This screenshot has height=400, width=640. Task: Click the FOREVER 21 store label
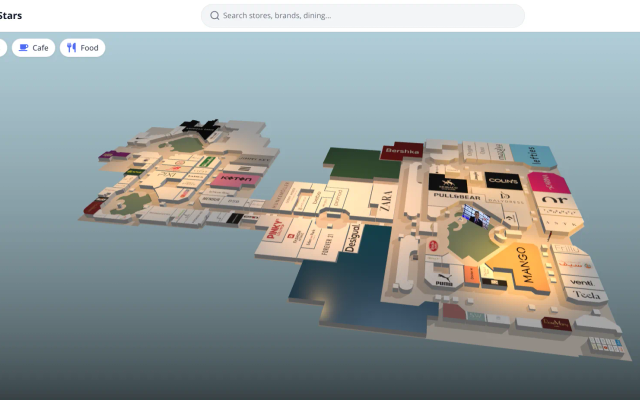328,242
